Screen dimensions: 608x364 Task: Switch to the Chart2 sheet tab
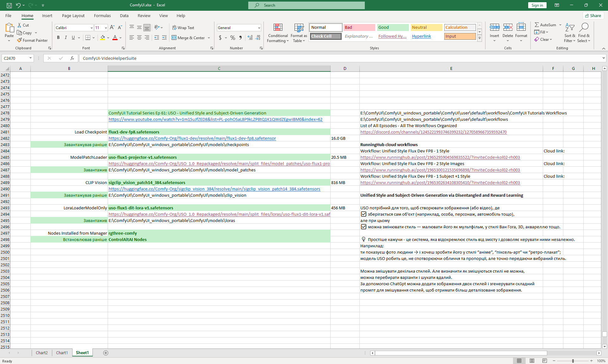[41, 353]
